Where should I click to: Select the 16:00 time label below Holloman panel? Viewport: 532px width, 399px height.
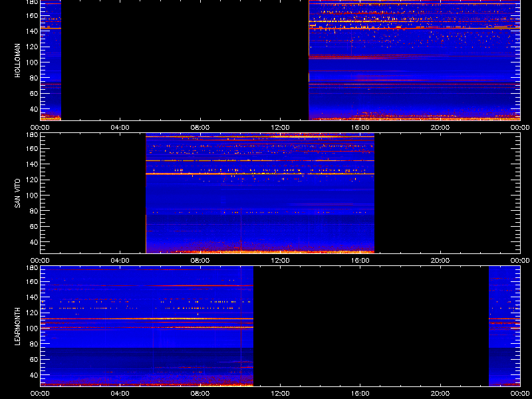point(360,128)
